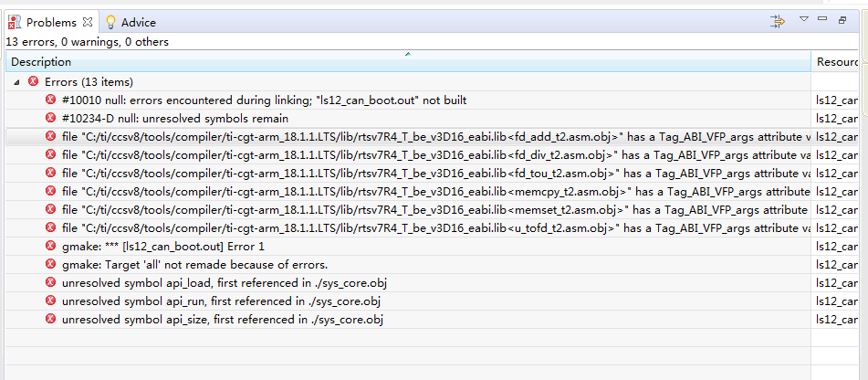Open the View Menu dropdown triangle
This screenshot has width=868, height=380.
tap(804, 19)
